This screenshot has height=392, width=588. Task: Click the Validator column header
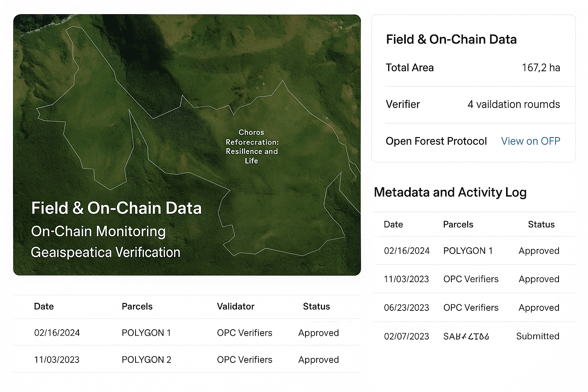point(235,306)
